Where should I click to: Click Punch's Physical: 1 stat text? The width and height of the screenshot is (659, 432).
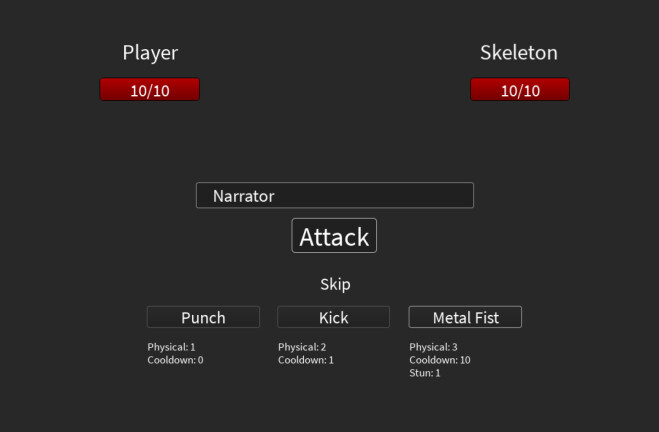(171, 347)
